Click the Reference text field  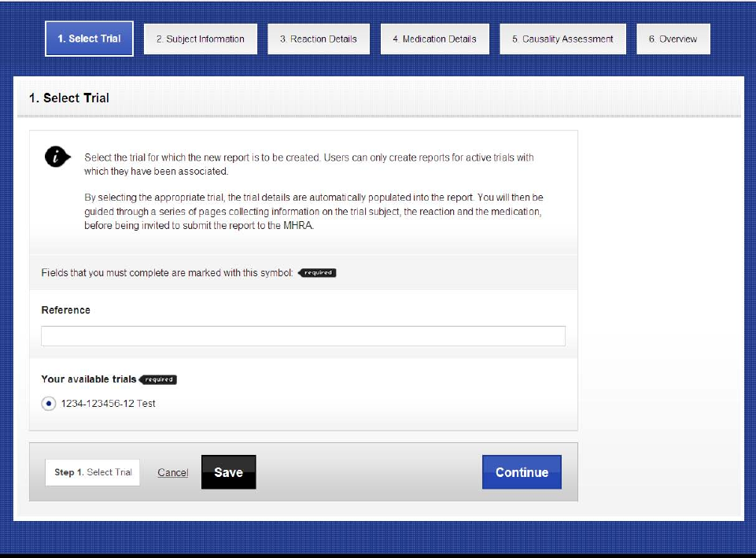[304, 336]
